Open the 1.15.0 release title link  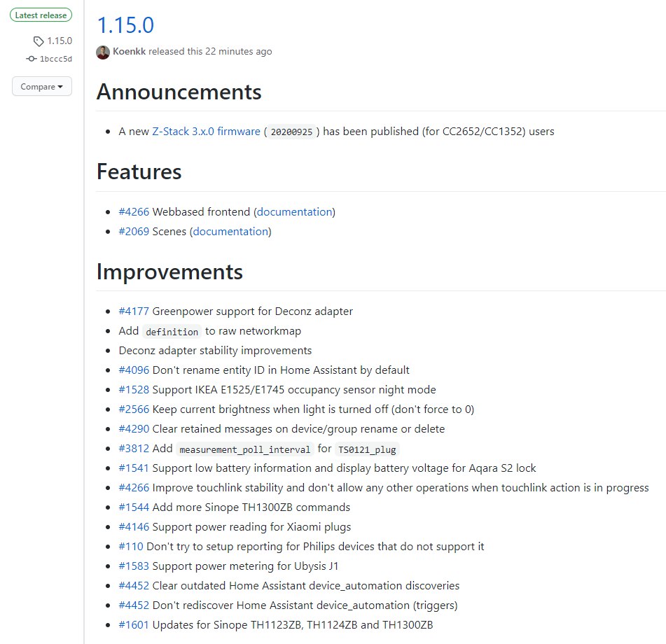point(126,25)
